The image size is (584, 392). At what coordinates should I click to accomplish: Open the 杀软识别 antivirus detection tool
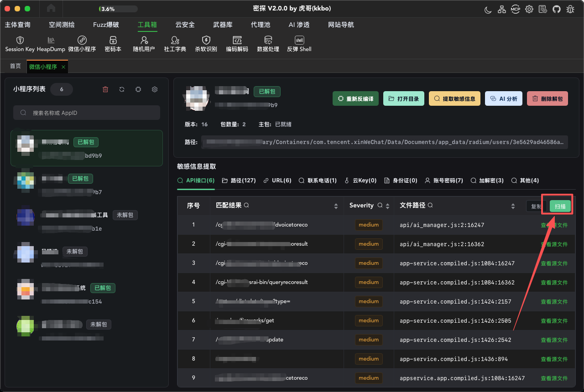(x=206, y=44)
